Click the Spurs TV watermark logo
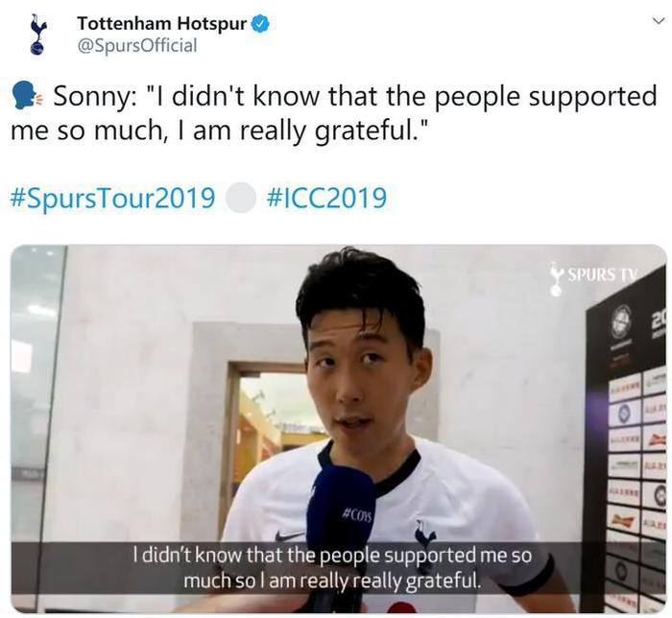 coord(593,277)
